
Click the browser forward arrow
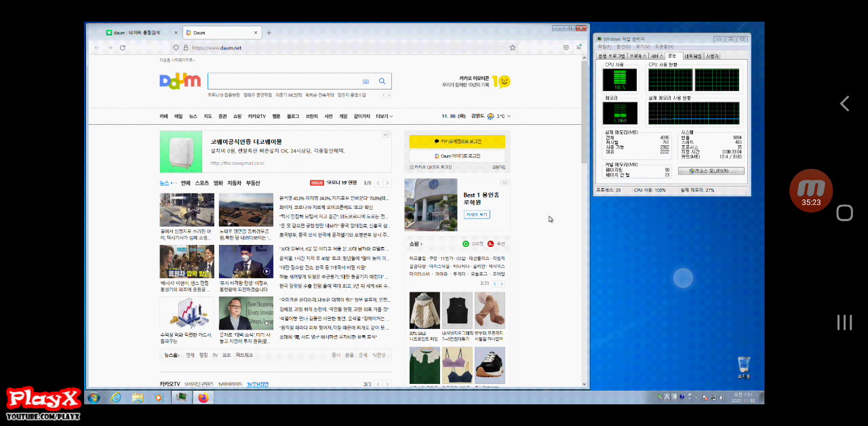click(110, 47)
